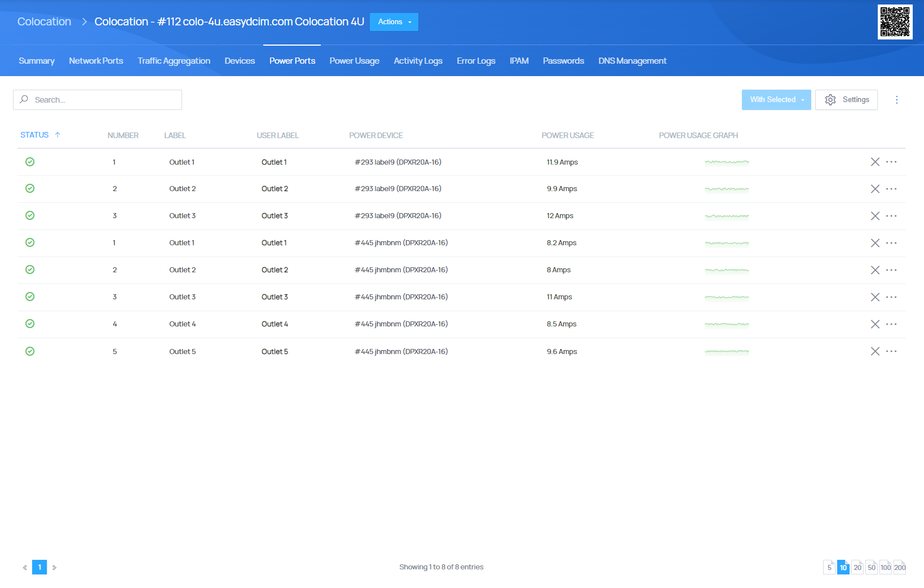The height and width of the screenshot is (588, 924).
Task: Click the search magnifier icon
Action: pos(24,99)
